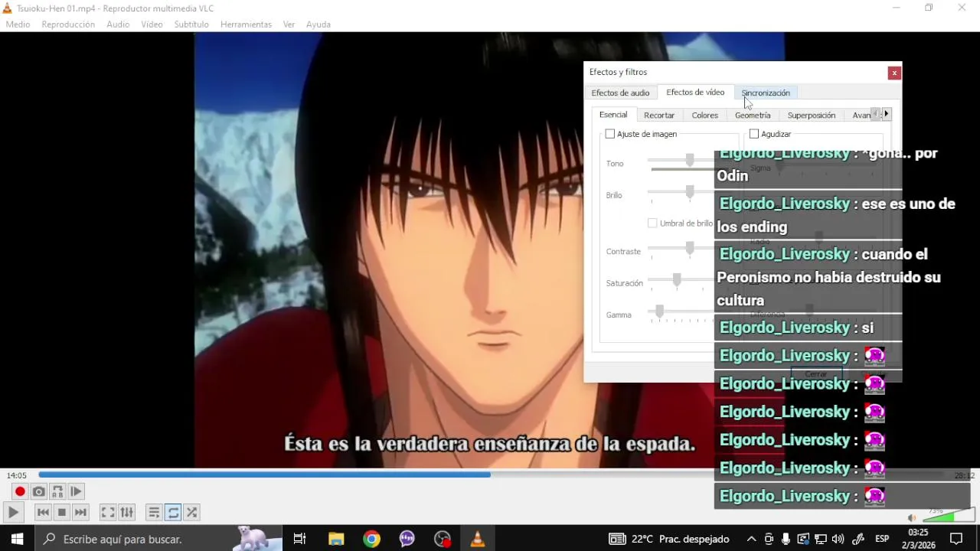
Task: Switch to Efectos de vídeo tab
Action: (695, 92)
